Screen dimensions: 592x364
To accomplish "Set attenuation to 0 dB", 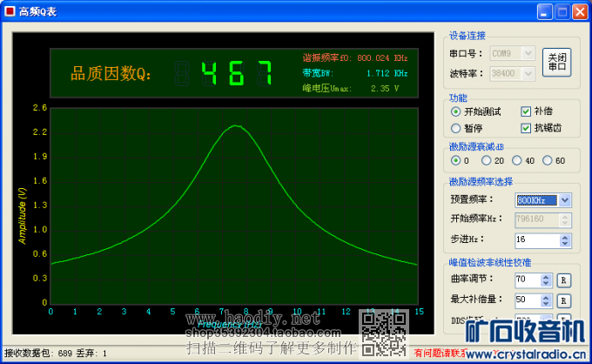I will click(455, 160).
